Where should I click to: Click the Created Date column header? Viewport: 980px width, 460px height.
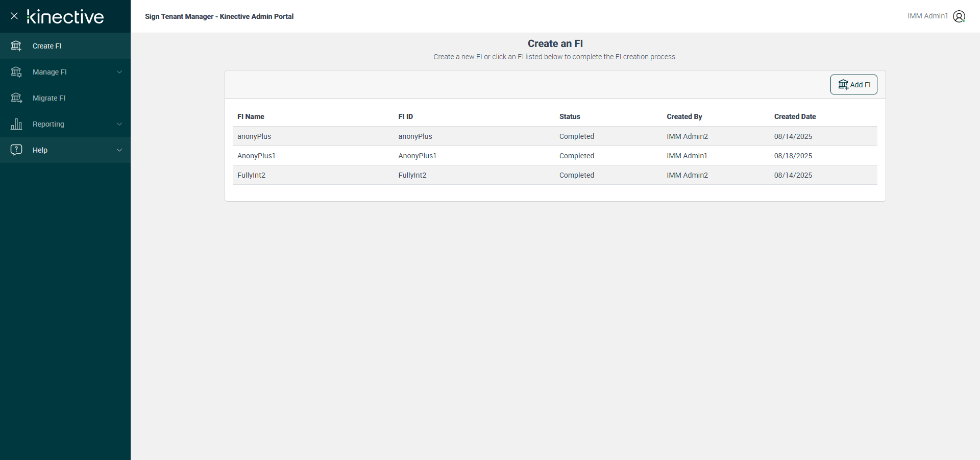click(x=795, y=116)
